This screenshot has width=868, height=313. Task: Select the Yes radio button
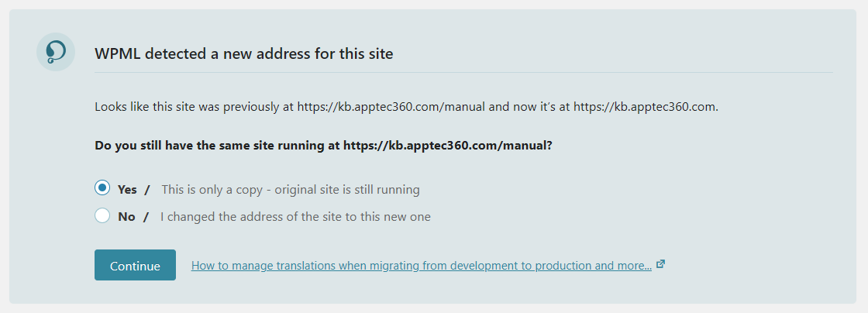click(x=102, y=188)
